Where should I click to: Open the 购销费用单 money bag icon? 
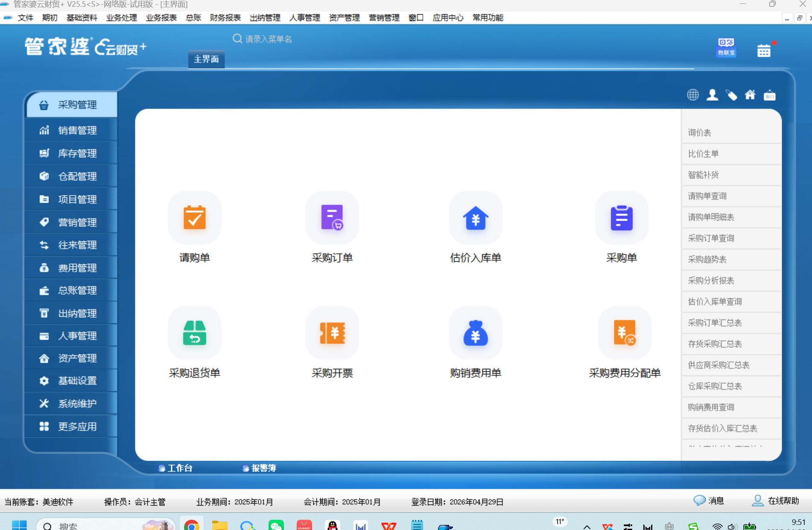[476, 333]
